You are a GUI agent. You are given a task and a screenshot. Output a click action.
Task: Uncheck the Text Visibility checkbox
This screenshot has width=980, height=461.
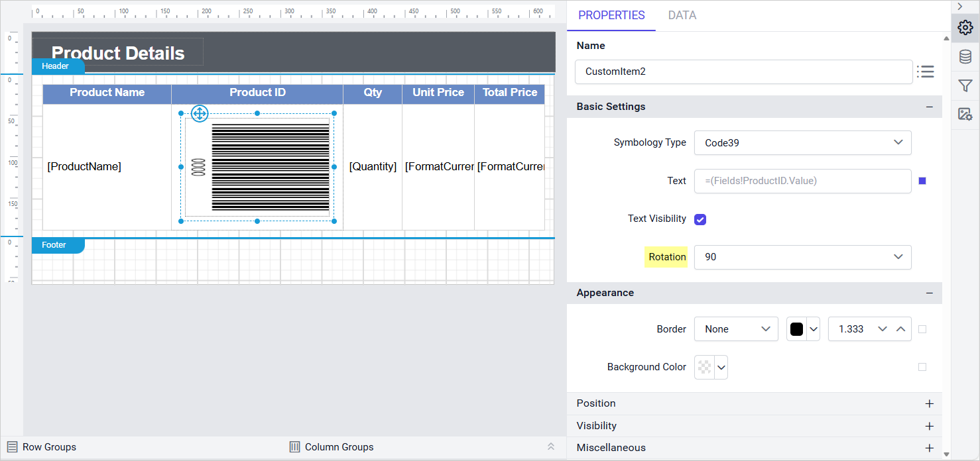coord(700,219)
